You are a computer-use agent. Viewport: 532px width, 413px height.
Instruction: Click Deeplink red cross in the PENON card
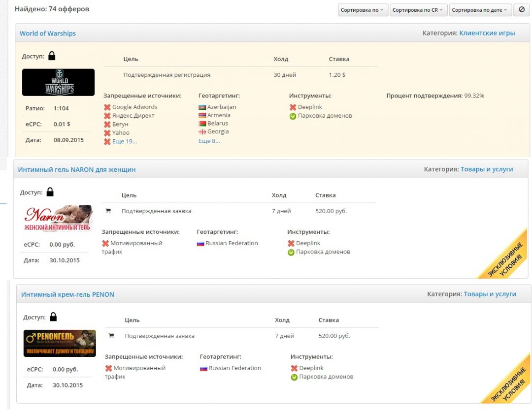(294, 368)
